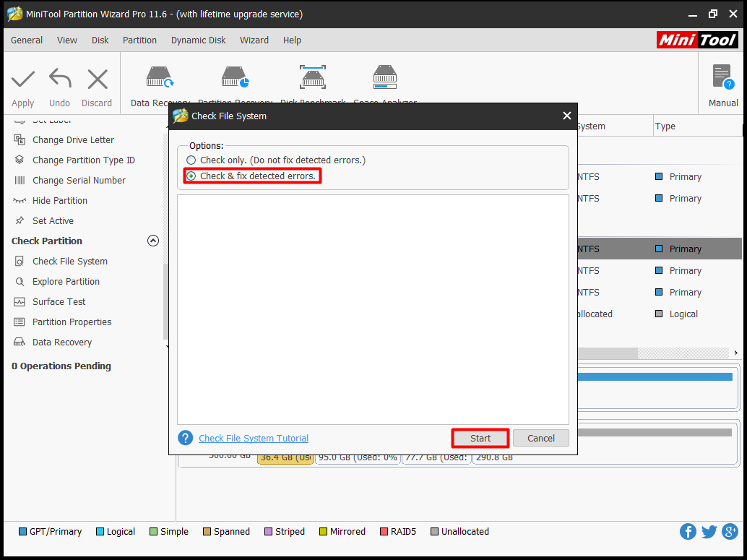The width and height of the screenshot is (747, 560).
Task: Collapse the Check Partition section
Action: [x=153, y=241]
